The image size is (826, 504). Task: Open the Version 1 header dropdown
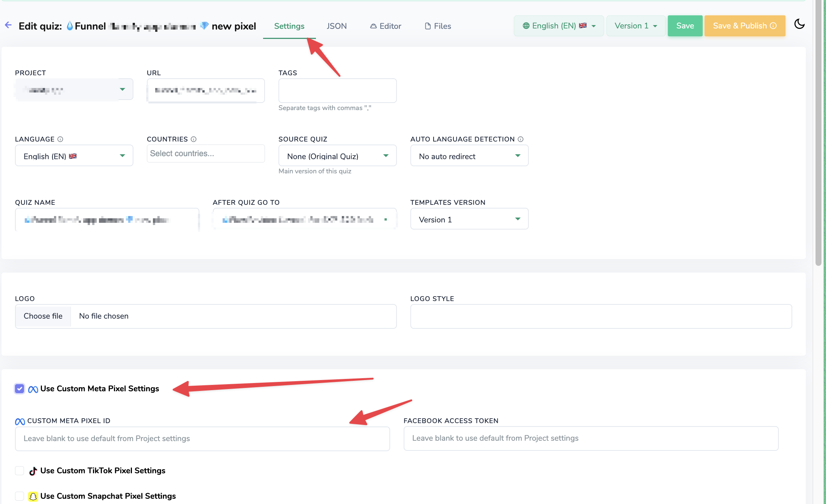tap(636, 26)
